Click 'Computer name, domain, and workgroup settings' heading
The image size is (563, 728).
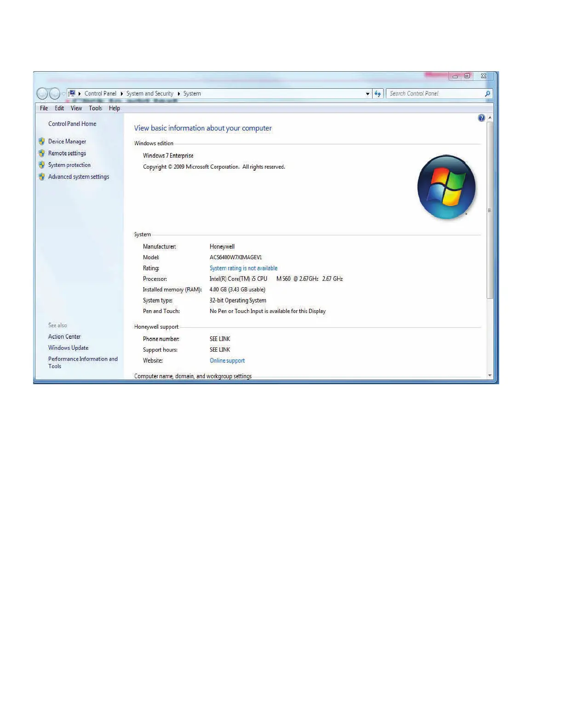(193, 376)
